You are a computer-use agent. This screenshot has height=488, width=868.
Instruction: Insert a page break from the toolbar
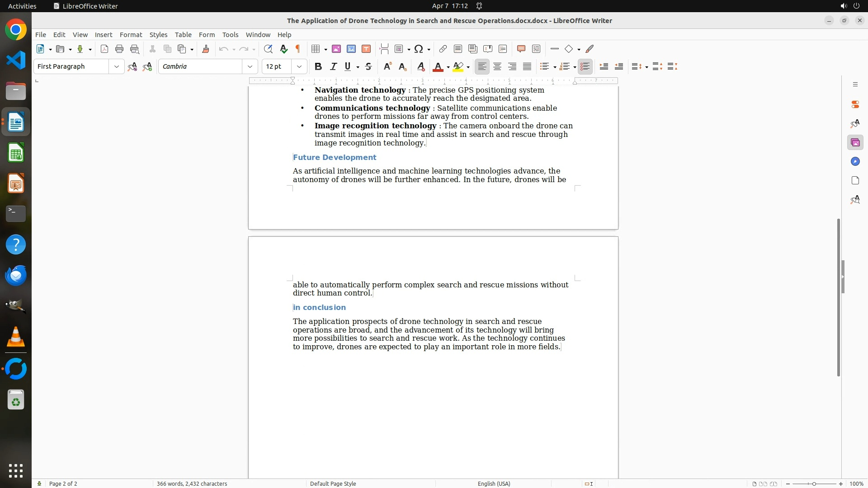[x=384, y=49]
